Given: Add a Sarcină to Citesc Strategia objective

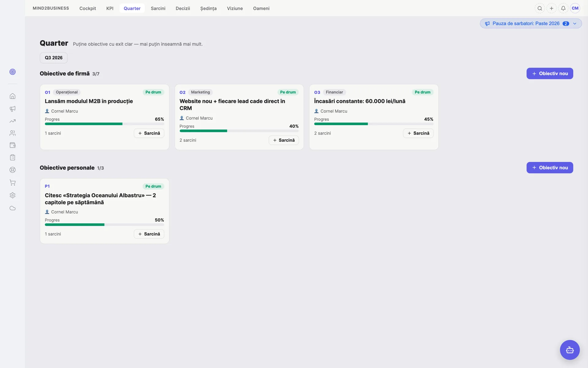Looking at the screenshot, I should [149, 234].
